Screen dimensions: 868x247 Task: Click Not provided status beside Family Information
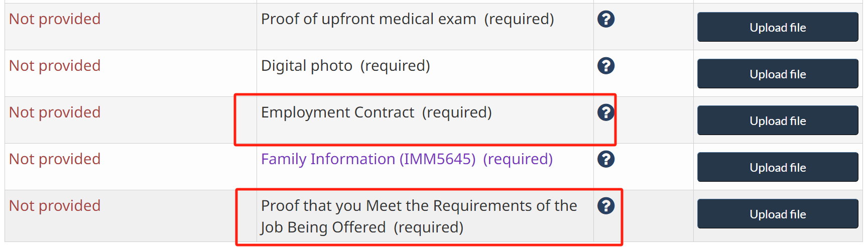55,159
